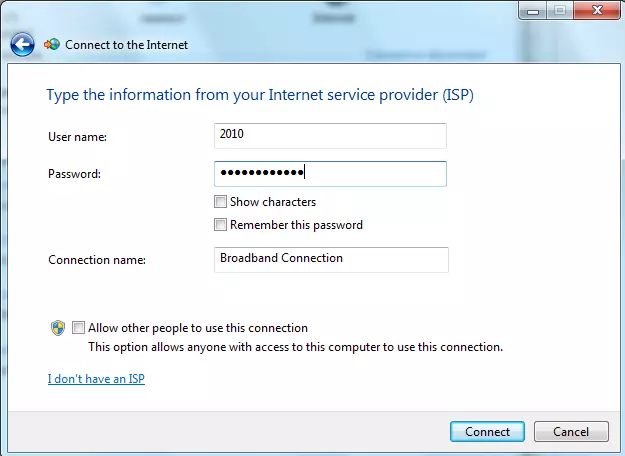Focus the User name field containing 2010
Screen dimensions: 625x456
(330, 135)
